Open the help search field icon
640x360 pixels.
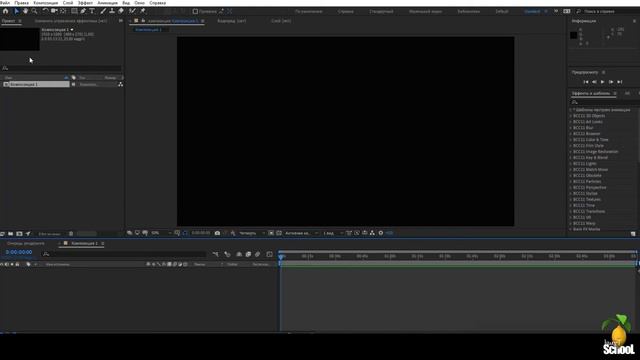click(578, 11)
